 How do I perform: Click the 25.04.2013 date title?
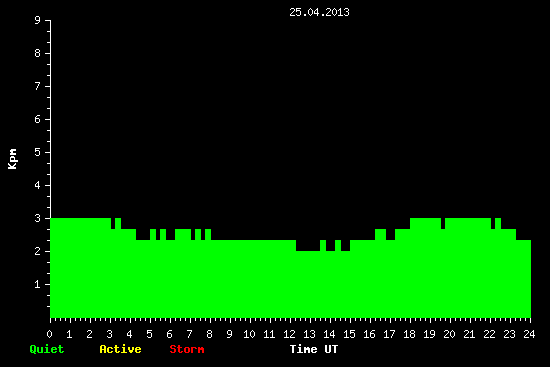pos(319,12)
